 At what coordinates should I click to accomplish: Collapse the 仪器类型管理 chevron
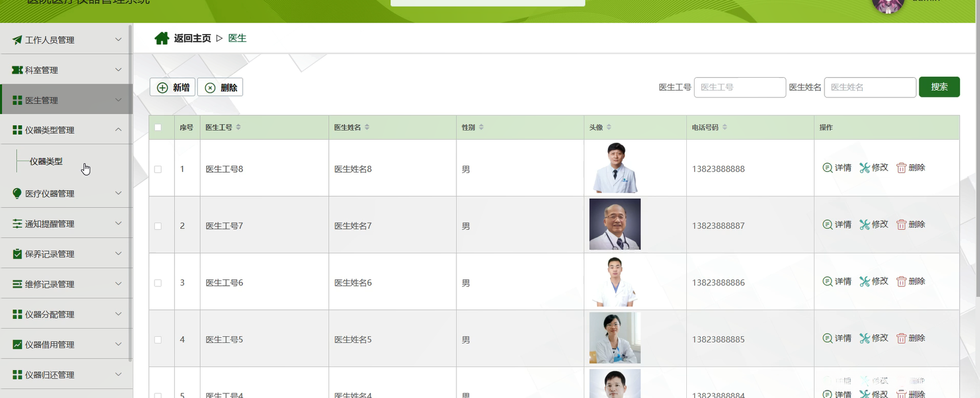coord(119,130)
